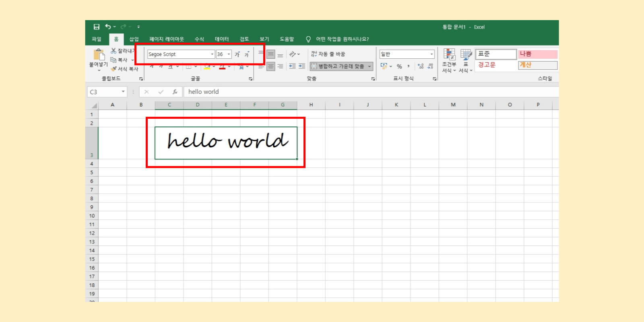The height and width of the screenshot is (322, 644).
Task: Expand the Undo history dropdown arrow
Action: click(x=115, y=27)
